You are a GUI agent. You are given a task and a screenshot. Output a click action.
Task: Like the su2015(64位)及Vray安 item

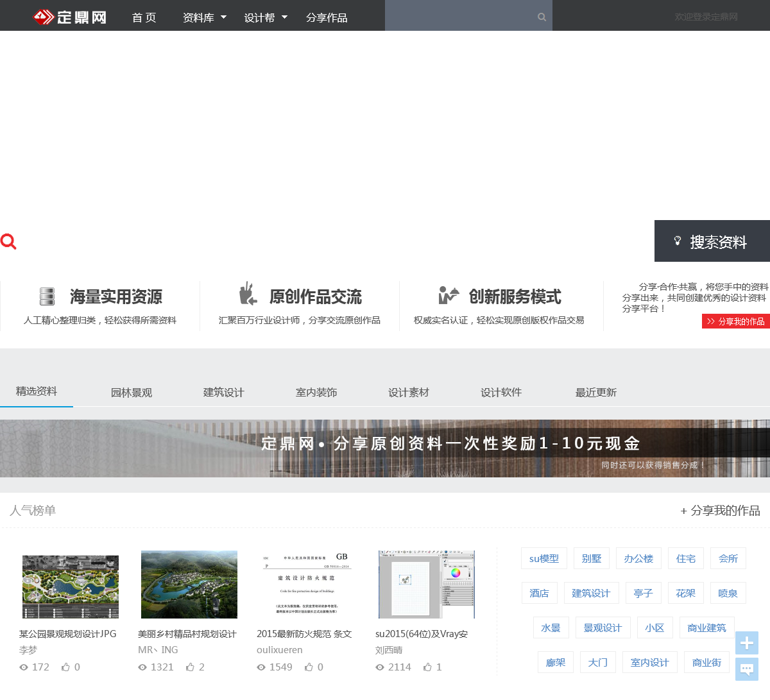pos(427,667)
